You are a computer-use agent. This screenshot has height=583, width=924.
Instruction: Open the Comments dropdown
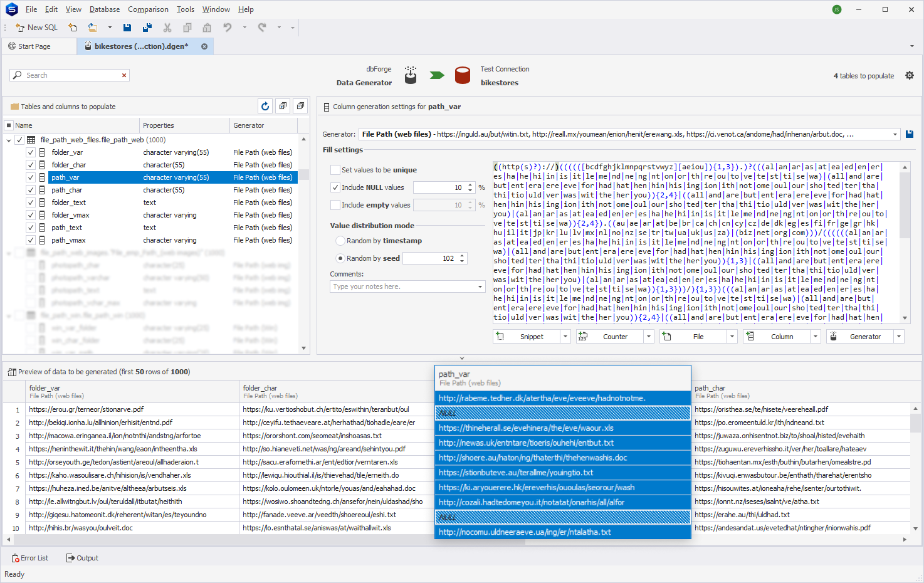click(x=480, y=286)
